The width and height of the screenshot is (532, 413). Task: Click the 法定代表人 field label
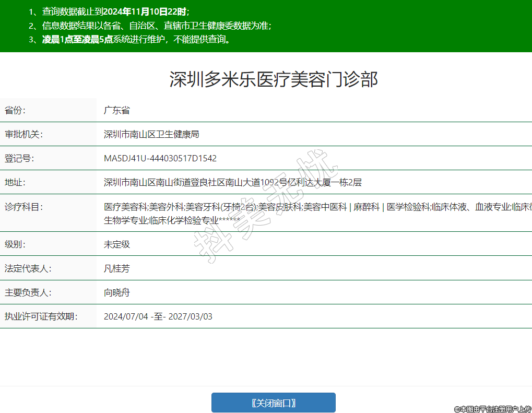coord(27,268)
